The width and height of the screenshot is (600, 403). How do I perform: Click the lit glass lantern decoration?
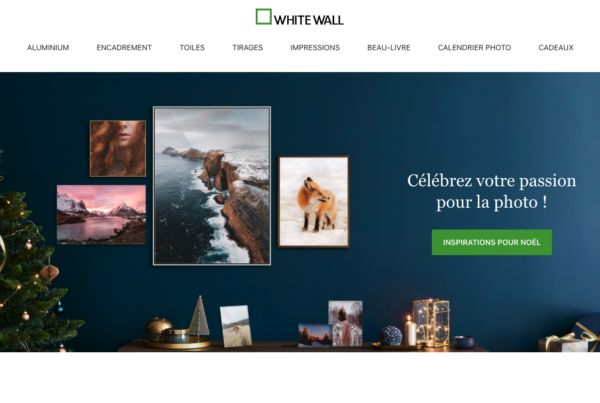[431, 323]
